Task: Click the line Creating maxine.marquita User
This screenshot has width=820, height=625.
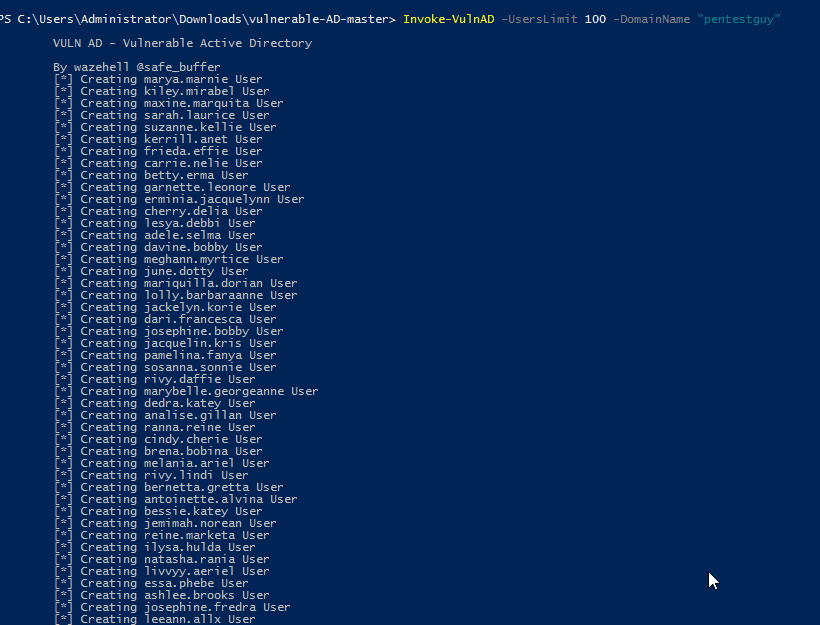Action: click(x=168, y=103)
